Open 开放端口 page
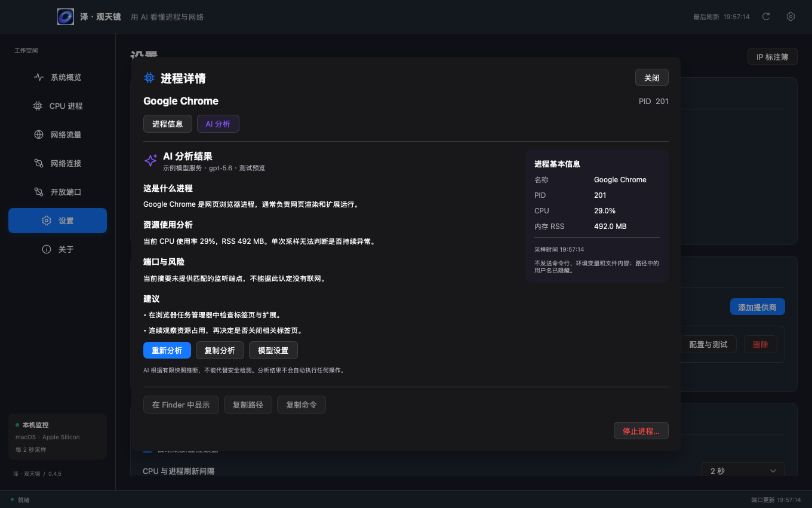Screen dimensions: 812x508 pyautogui.click(x=57, y=192)
